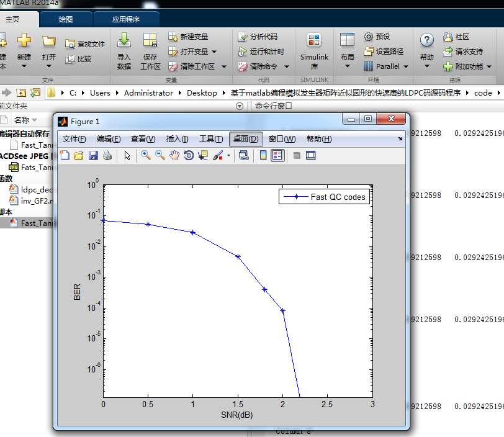Image resolution: width=504 pixels, height=437 pixels.
Task: Open the 编辑(E) menu in Figure 1
Action: (109, 139)
